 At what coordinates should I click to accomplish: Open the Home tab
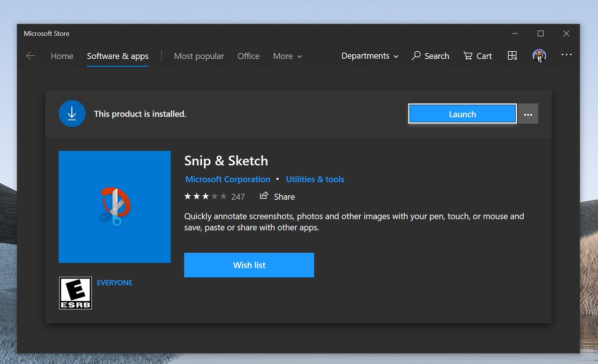point(62,56)
